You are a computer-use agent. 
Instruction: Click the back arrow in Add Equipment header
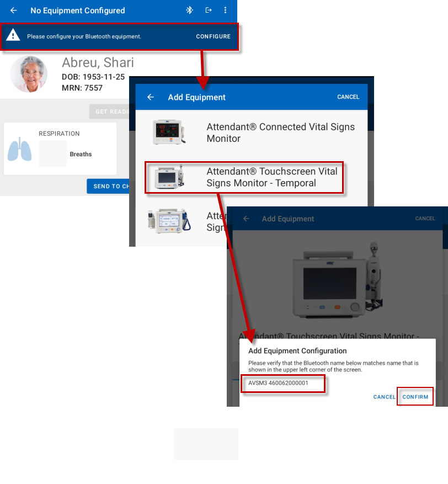151,97
